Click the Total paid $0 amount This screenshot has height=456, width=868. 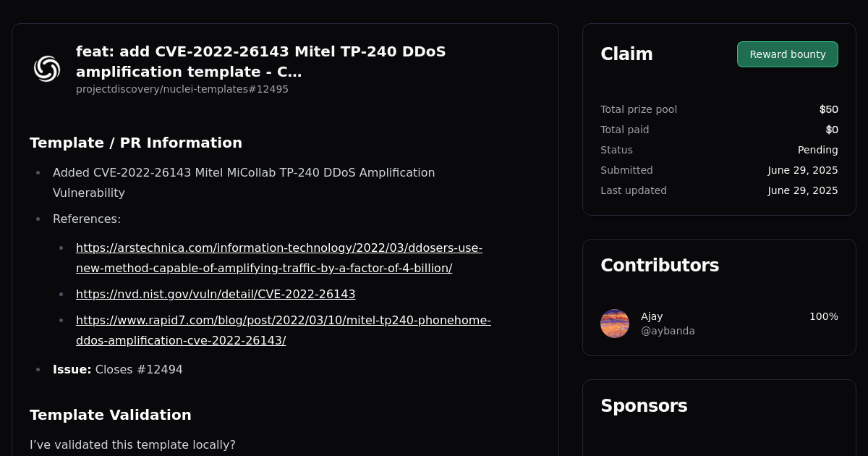832,130
